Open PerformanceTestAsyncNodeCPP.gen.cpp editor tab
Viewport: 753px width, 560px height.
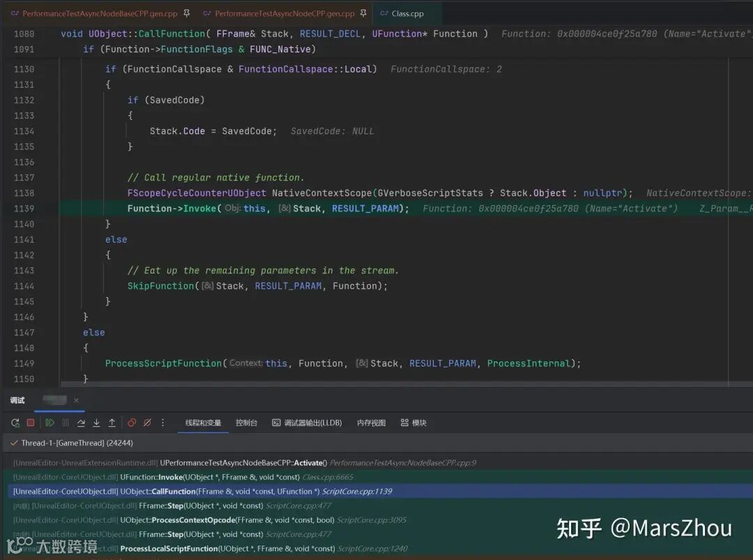coord(284,13)
